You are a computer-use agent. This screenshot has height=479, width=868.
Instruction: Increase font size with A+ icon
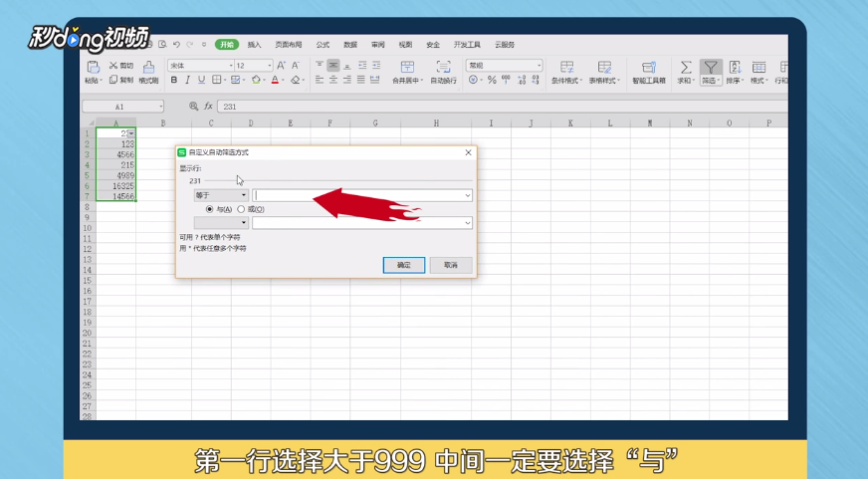pos(282,66)
